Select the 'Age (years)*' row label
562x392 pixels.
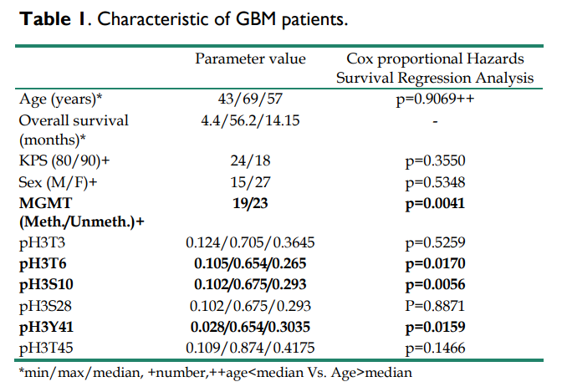[x=60, y=99]
